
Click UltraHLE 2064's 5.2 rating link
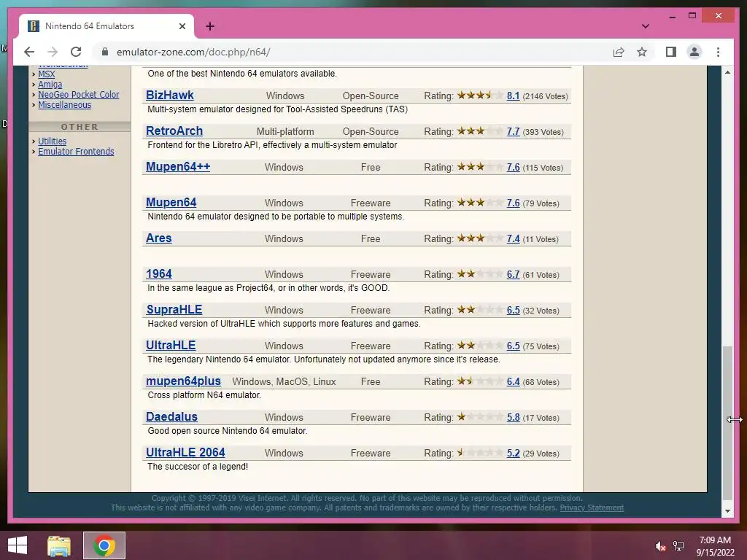tap(513, 454)
